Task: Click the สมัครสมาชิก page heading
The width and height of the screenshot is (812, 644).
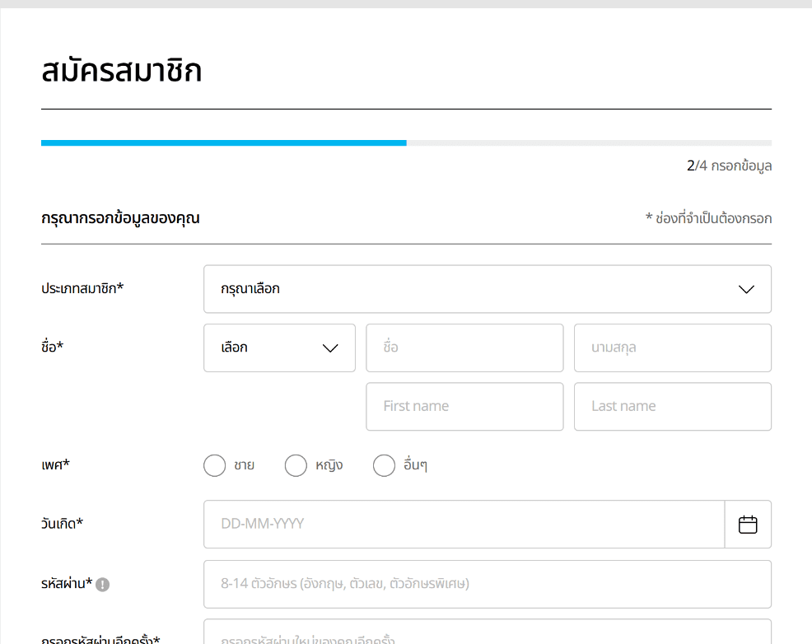Action: tap(122, 71)
